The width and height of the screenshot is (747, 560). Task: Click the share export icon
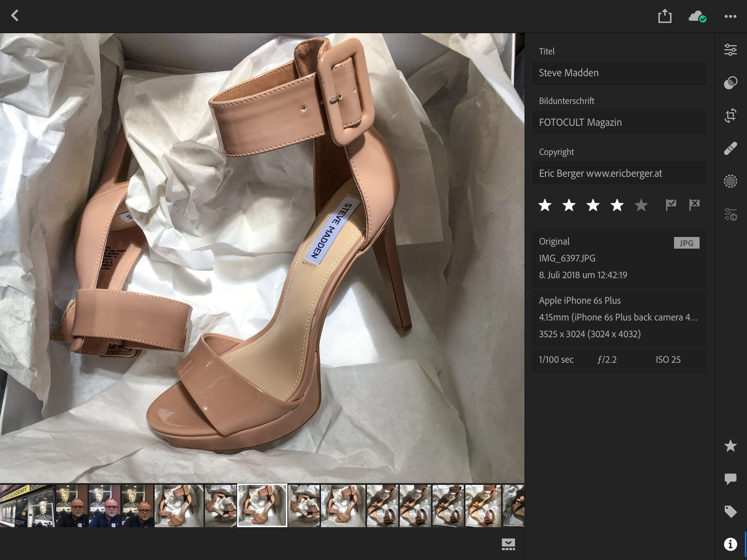point(665,16)
